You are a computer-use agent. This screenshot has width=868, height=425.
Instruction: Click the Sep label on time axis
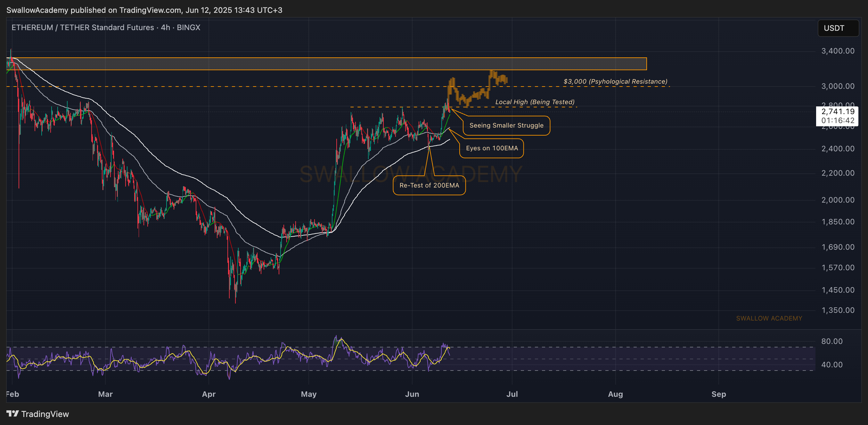click(x=718, y=394)
